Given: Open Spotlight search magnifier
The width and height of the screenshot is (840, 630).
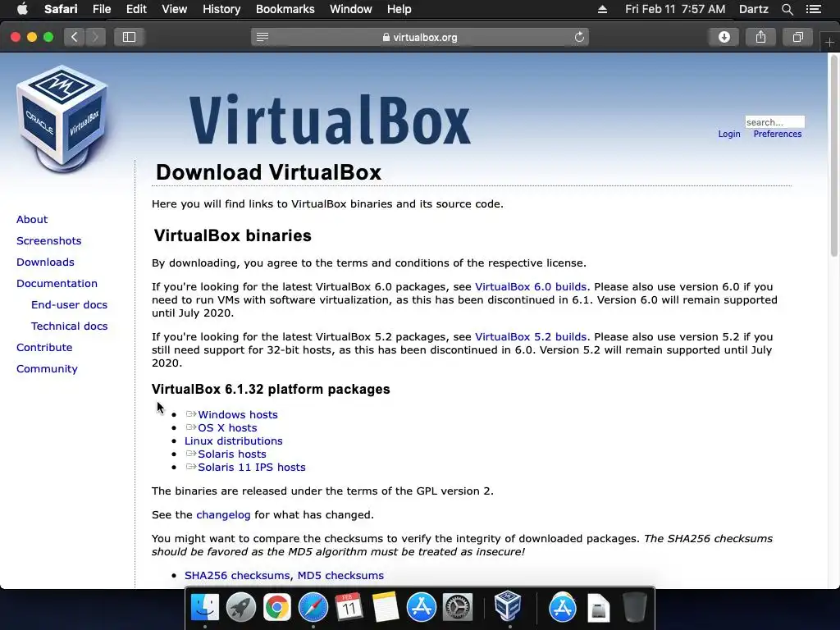Looking at the screenshot, I should pyautogui.click(x=787, y=9).
